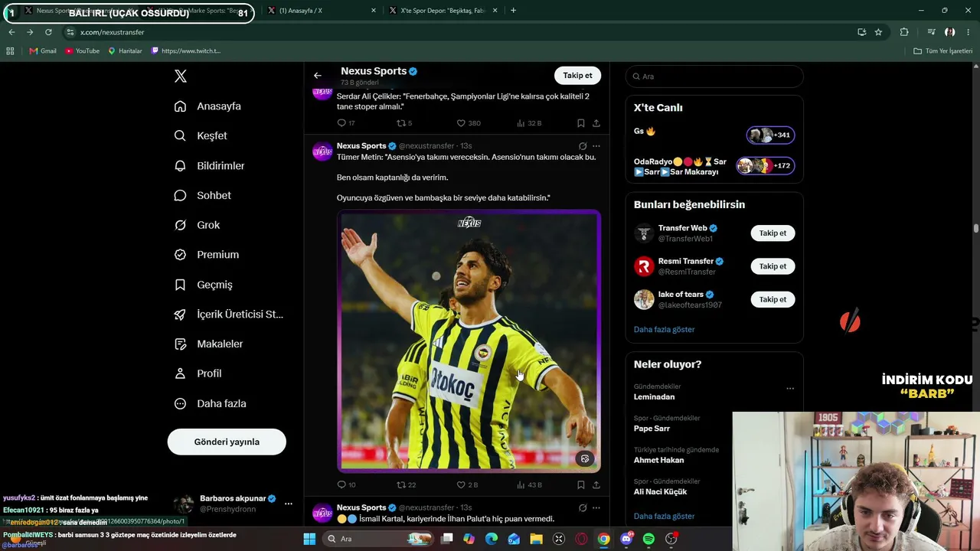Open the YouTube bookmark

point(82,51)
